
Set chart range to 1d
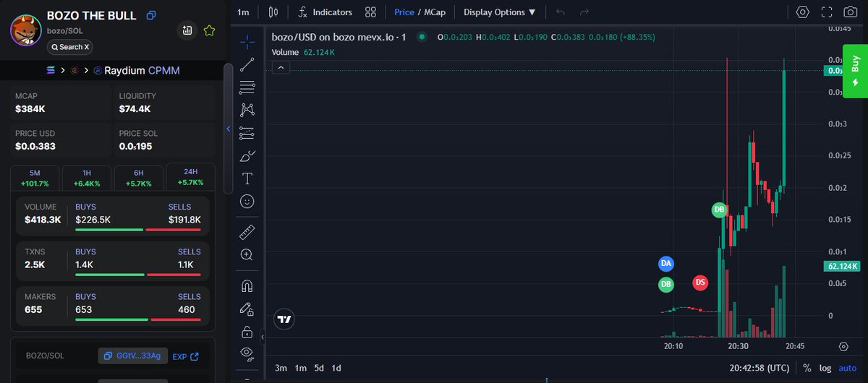(x=336, y=368)
